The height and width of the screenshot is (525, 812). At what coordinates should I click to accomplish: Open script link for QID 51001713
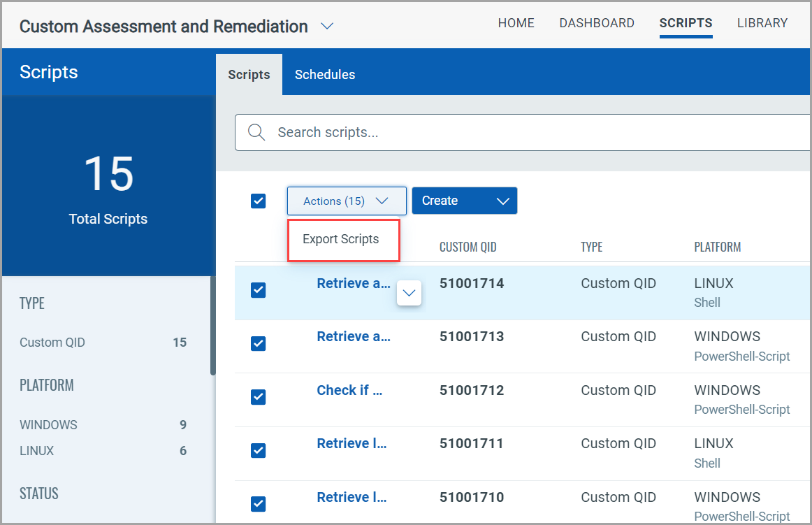click(354, 336)
